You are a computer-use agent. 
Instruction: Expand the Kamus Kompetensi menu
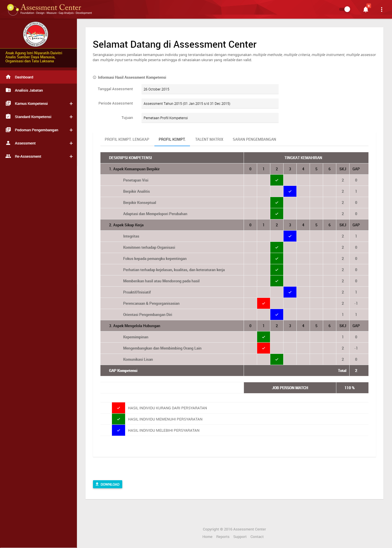[x=71, y=104]
